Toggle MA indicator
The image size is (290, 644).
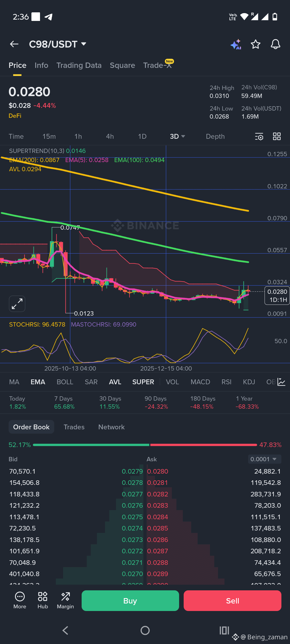tap(14, 382)
